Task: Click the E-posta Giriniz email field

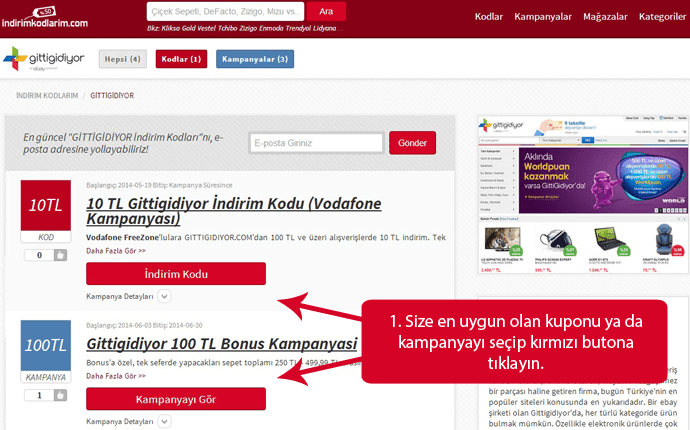Action: coord(316,143)
